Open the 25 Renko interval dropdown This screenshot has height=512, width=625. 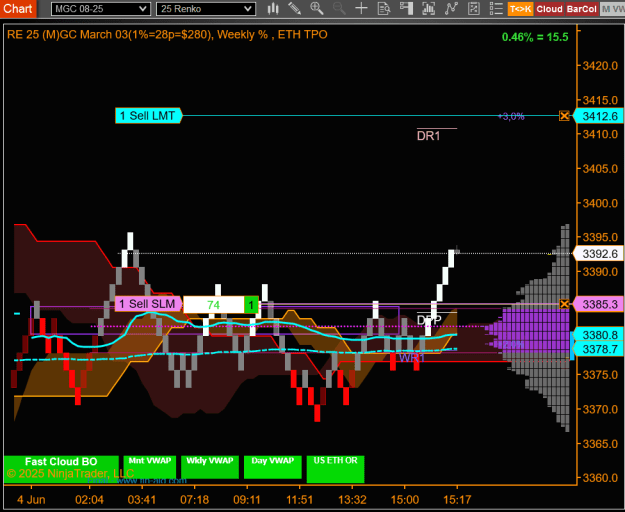pyautogui.click(x=206, y=9)
